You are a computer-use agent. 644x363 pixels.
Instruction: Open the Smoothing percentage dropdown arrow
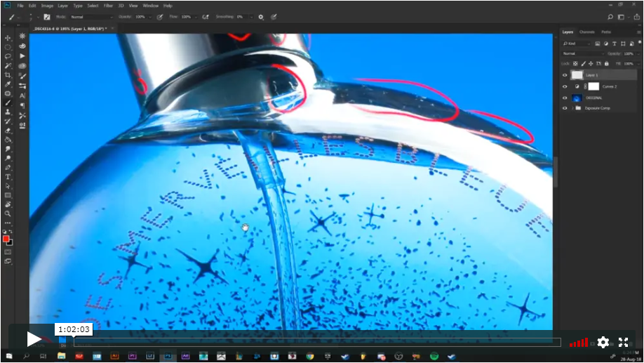(x=251, y=18)
